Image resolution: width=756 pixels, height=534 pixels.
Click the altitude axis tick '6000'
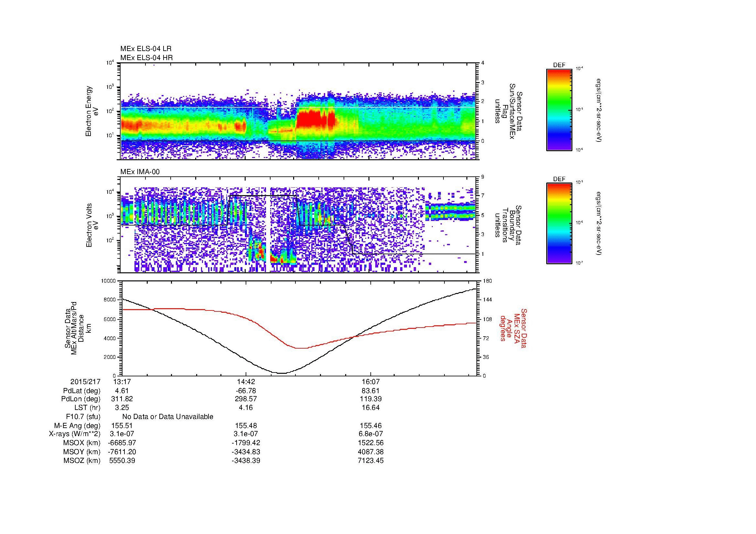pos(110,319)
